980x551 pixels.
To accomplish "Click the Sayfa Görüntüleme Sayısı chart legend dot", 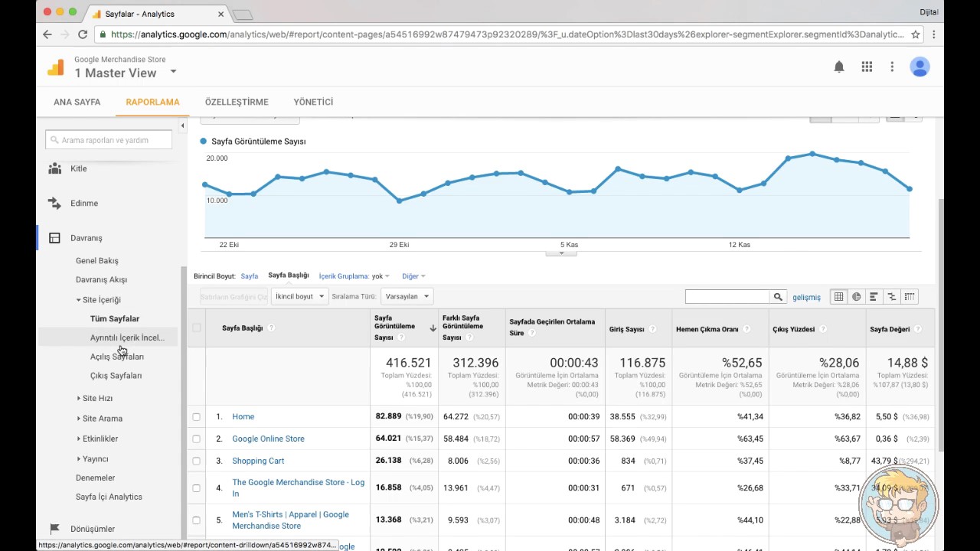I will [204, 142].
